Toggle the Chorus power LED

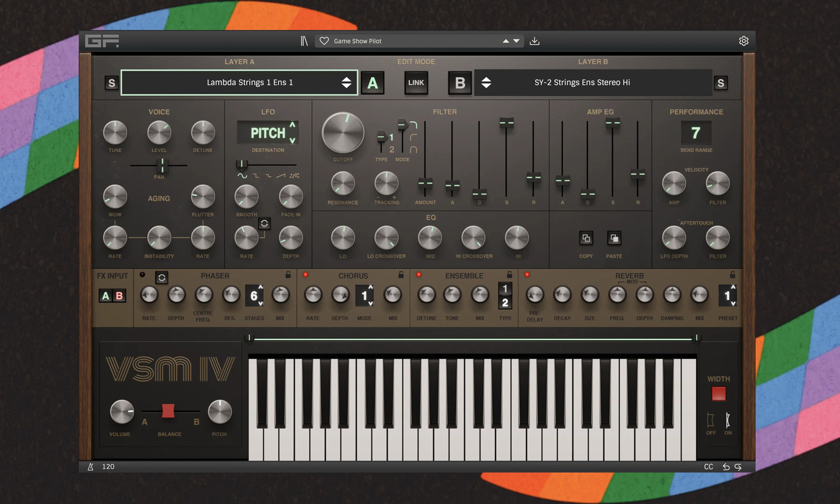[x=305, y=274]
